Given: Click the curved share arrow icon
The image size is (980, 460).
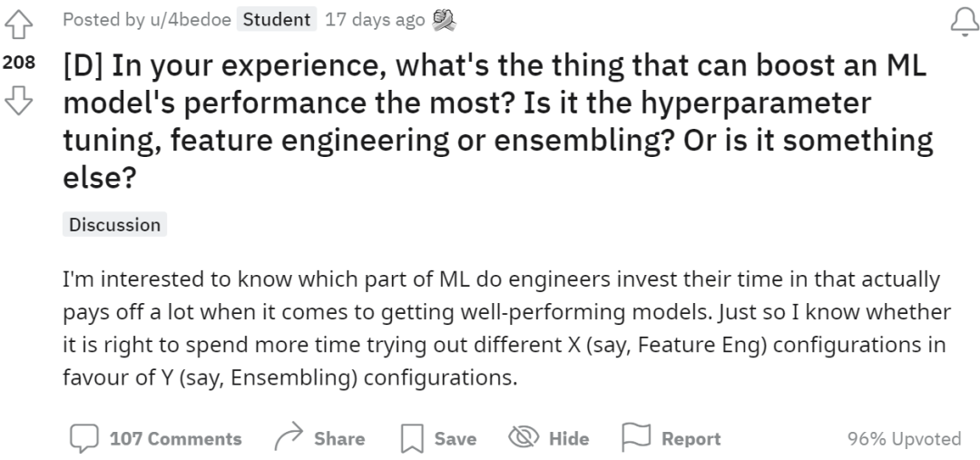Looking at the screenshot, I should 288,439.
